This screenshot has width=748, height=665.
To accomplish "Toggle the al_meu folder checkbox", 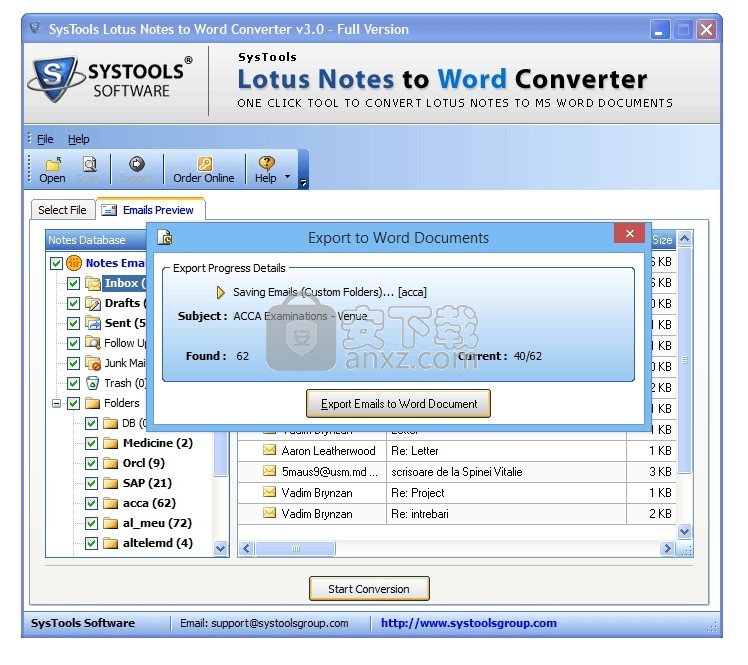I will [x=91, y=524].
